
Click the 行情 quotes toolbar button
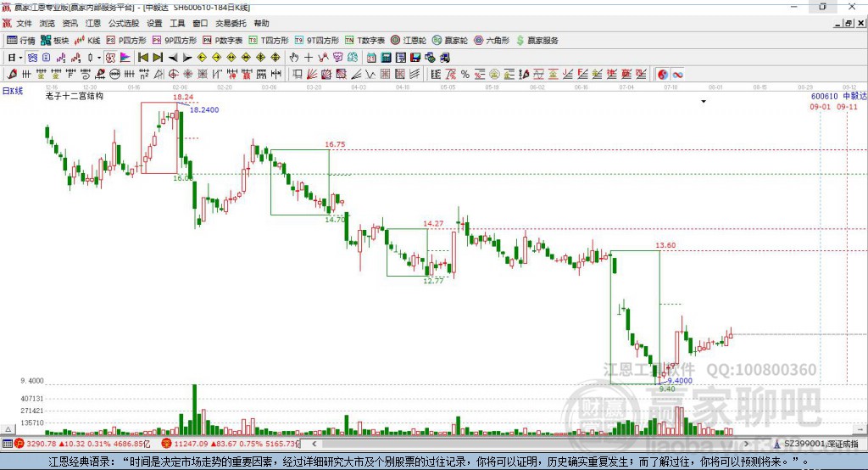[20, 41]
